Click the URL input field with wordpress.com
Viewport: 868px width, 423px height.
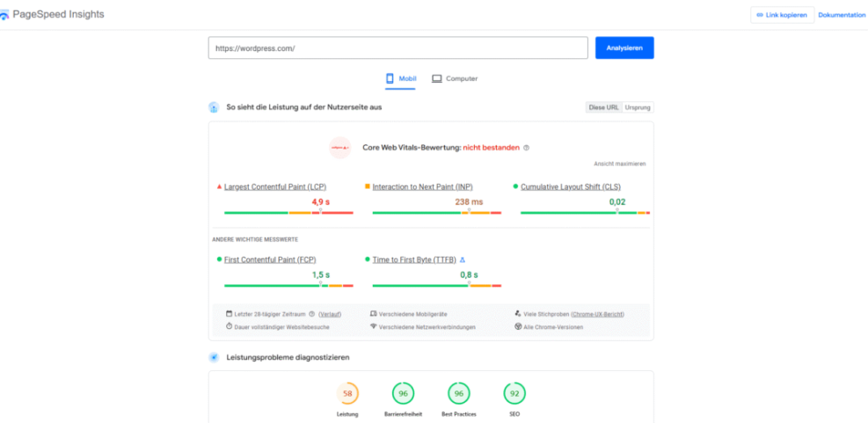(398, 48)
